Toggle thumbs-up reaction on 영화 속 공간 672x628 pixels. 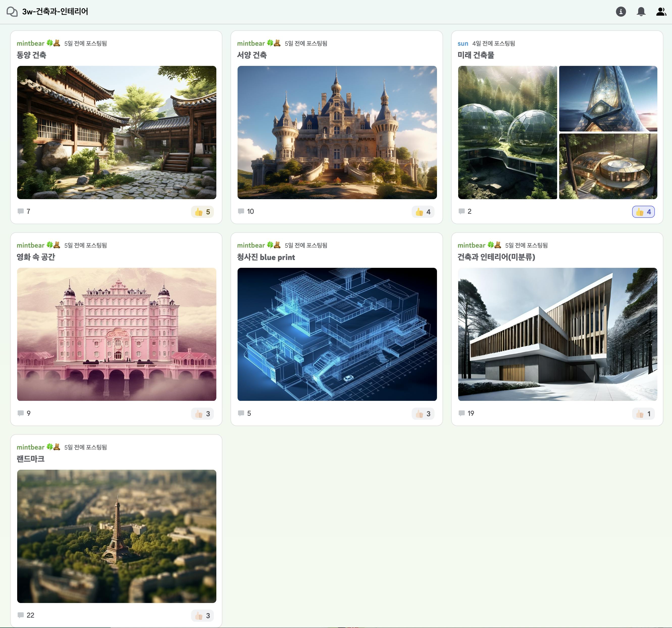pos(202,413)
